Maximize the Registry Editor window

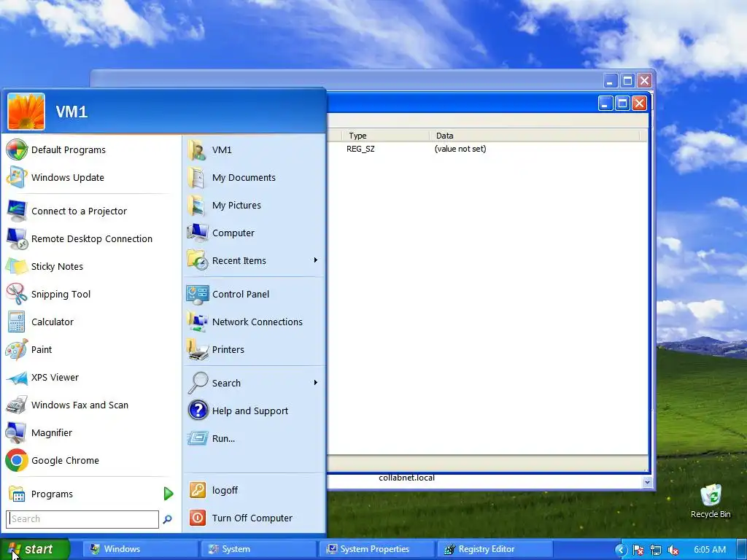[622, 104]
